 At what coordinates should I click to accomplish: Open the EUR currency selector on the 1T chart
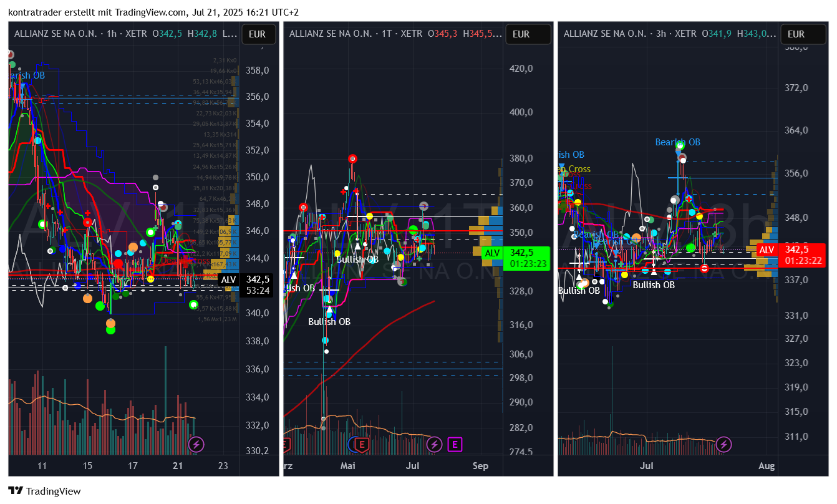[x=521, y=34]
